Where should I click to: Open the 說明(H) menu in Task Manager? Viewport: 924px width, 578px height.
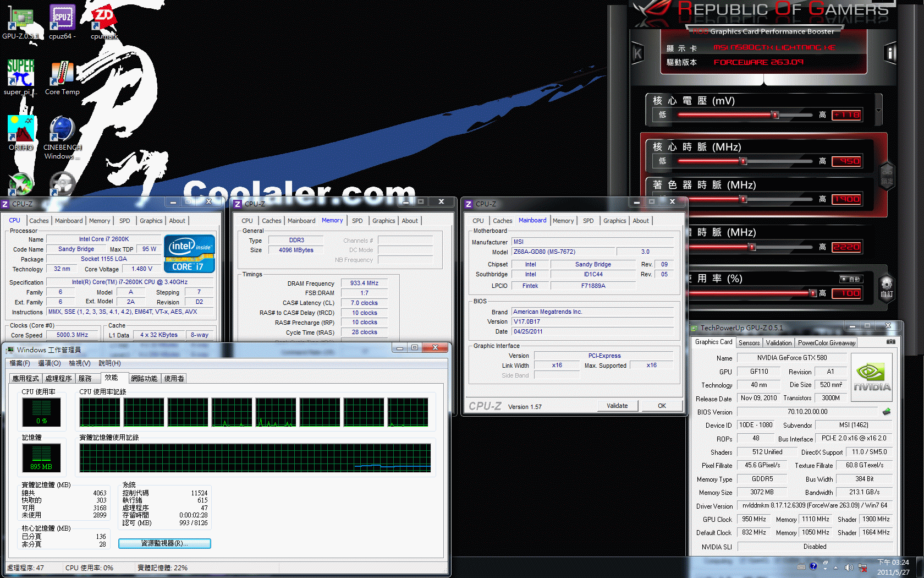[109, 363]
